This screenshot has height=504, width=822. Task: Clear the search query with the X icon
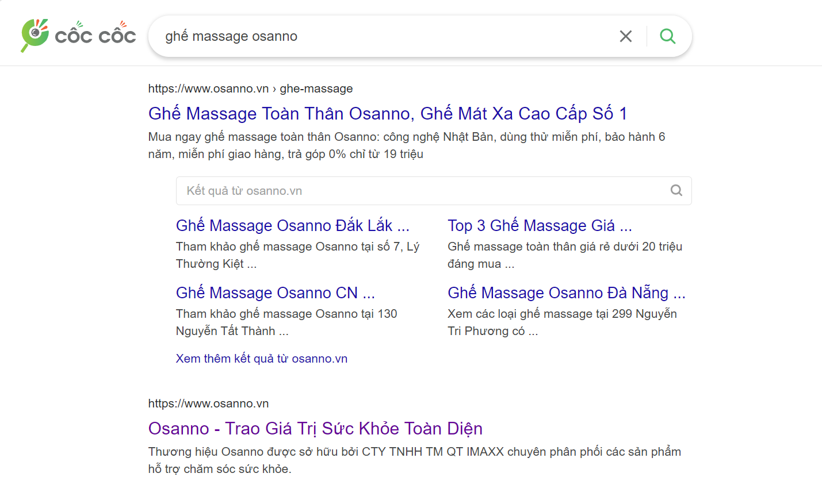(x=625, y=36)
